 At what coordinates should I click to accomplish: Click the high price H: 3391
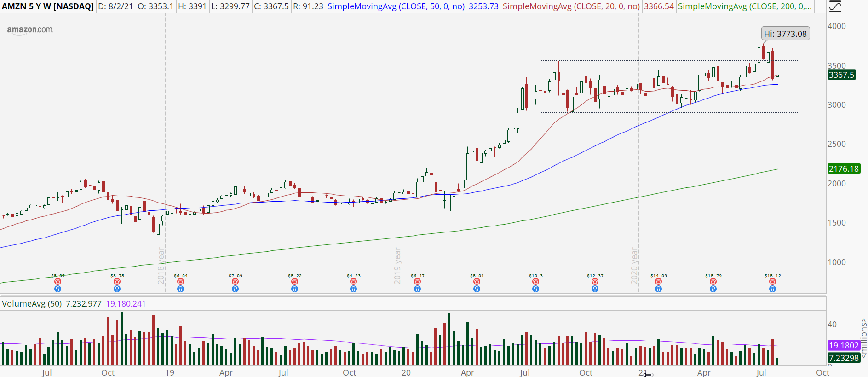[x=192, y=6]
